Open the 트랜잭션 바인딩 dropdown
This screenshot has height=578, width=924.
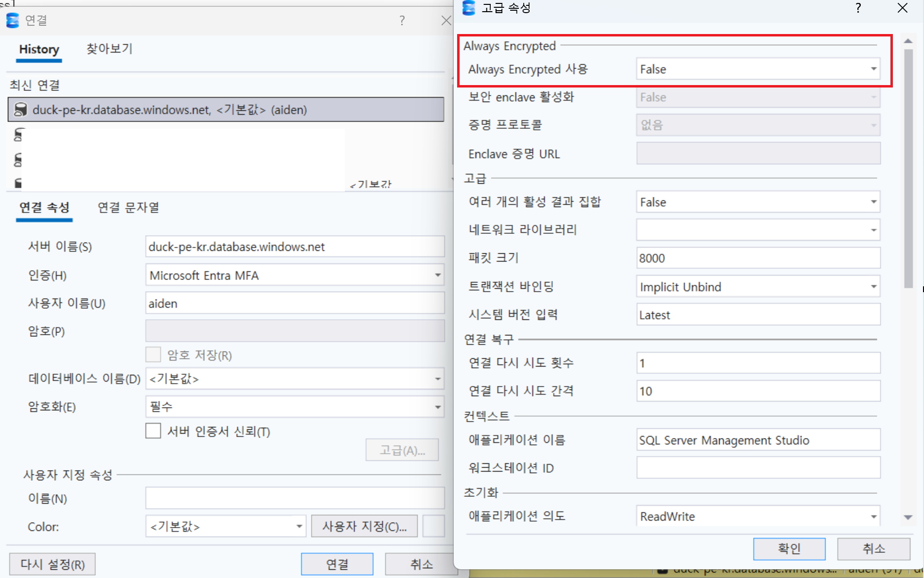click(758, 287)
